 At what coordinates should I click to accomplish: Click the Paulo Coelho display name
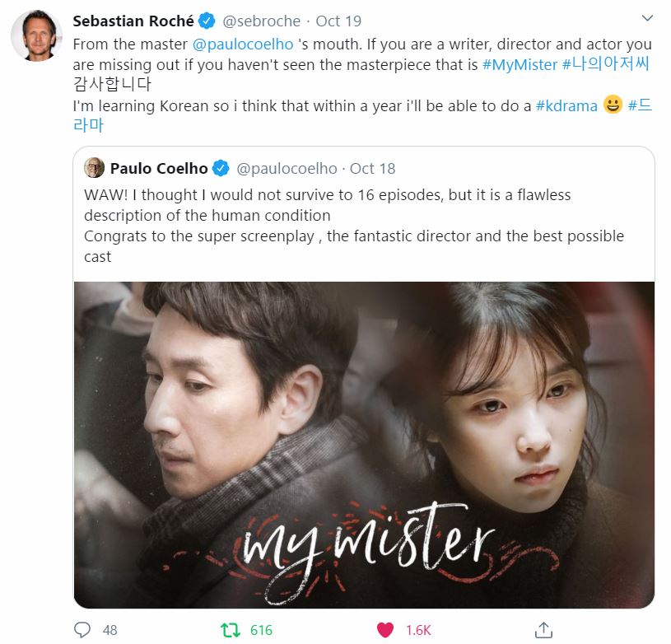point(159,168)
